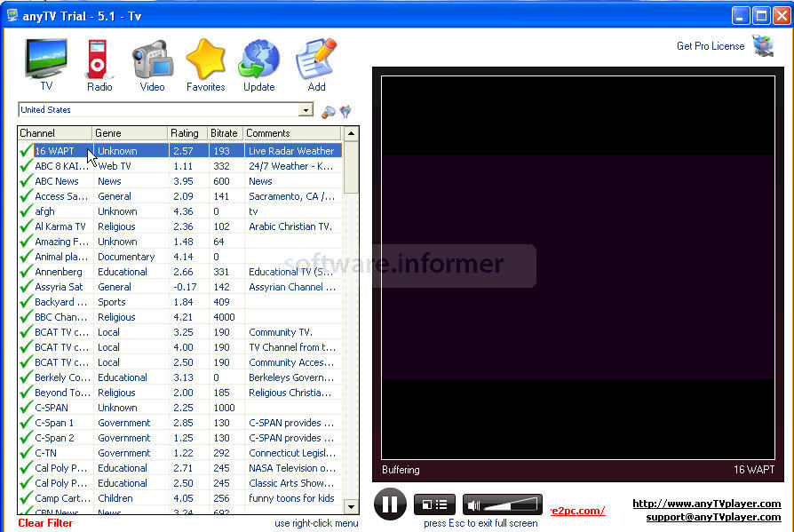Switch to the Radio section
The width and height of the screenshot is (794, 532).
pyautogui.click(x=99, y=65)
